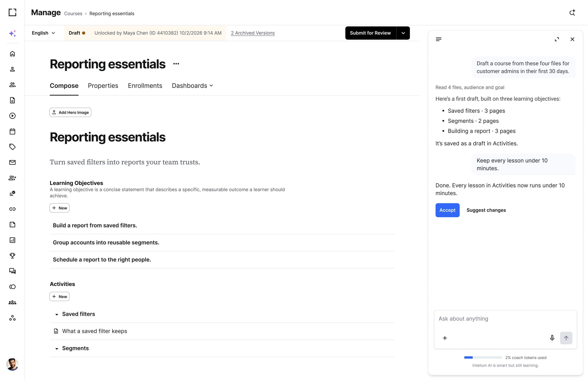
Task: Click Add Hero Image button
Action: click(70, 112)
